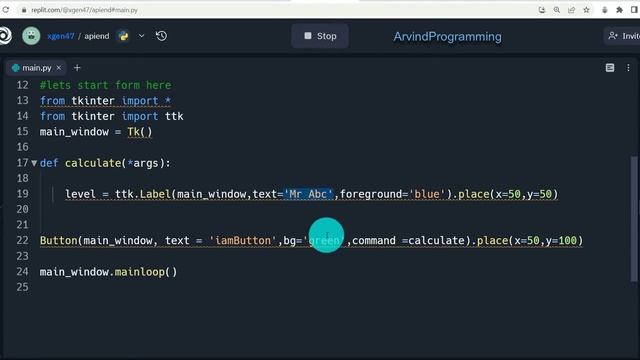Image resolution: width=640 pixels, height=360 pixels.
Task: Click the install app icon in the address bar
Action: [542, 10]
